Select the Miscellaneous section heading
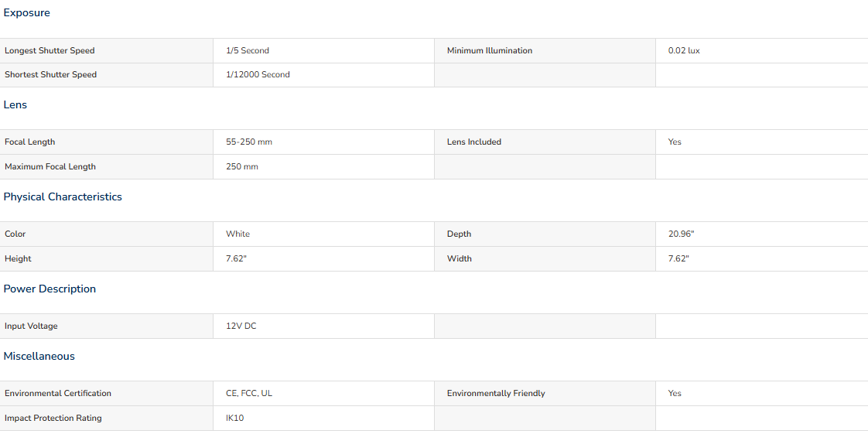The height and width of the screenshot is (434, 868). 39,357
